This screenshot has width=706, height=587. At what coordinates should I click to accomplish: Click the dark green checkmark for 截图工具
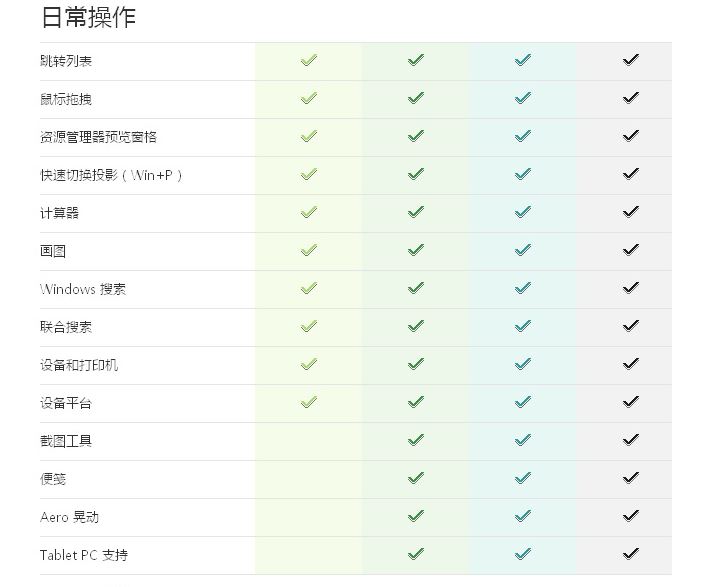416,439
